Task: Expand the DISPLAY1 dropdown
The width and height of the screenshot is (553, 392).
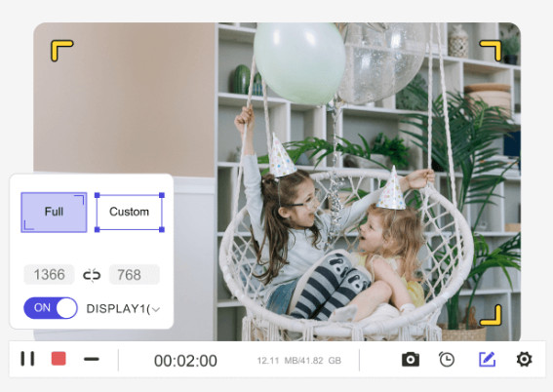Action: [123, 309]
